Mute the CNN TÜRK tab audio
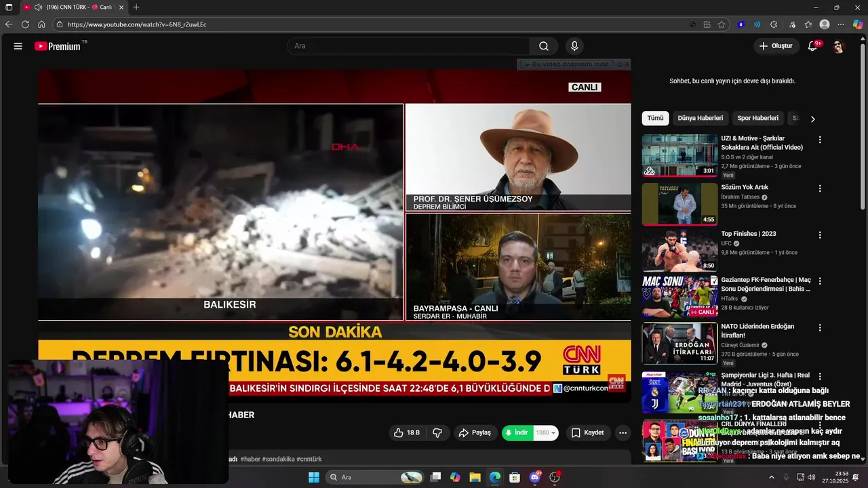 point(38,7)
